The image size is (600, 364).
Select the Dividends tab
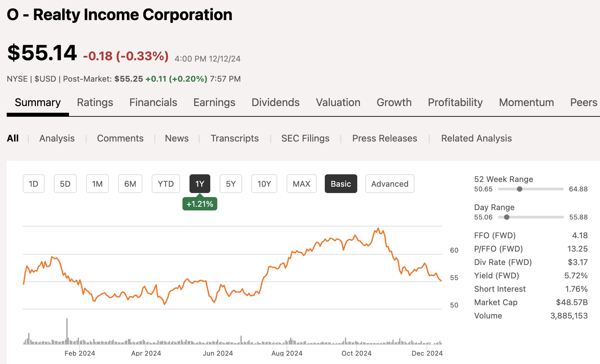click(275, 103)
